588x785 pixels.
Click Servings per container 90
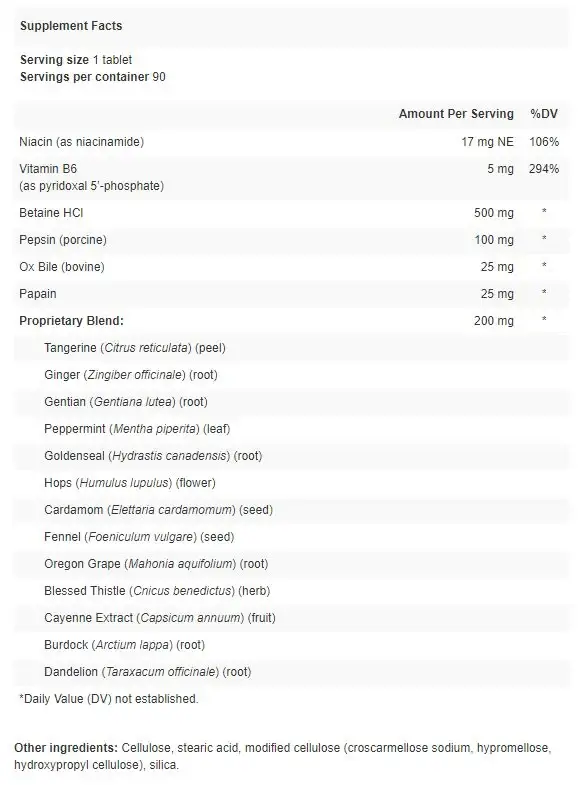click(93, 77)
